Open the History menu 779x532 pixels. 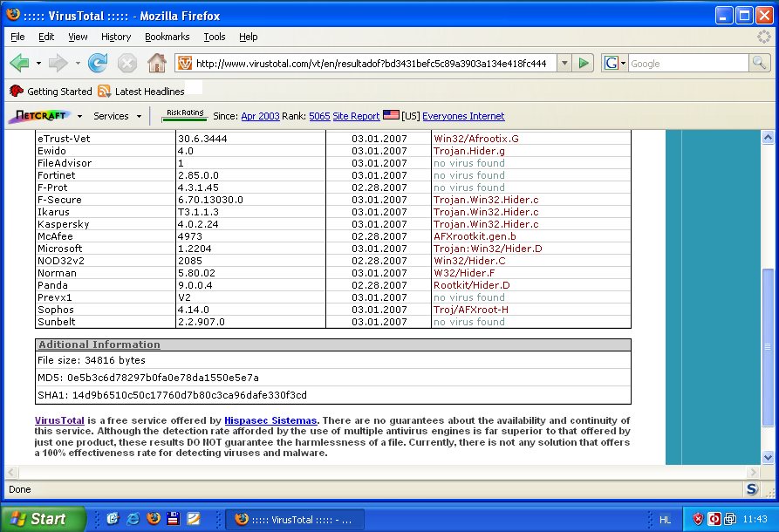[116, 37]
